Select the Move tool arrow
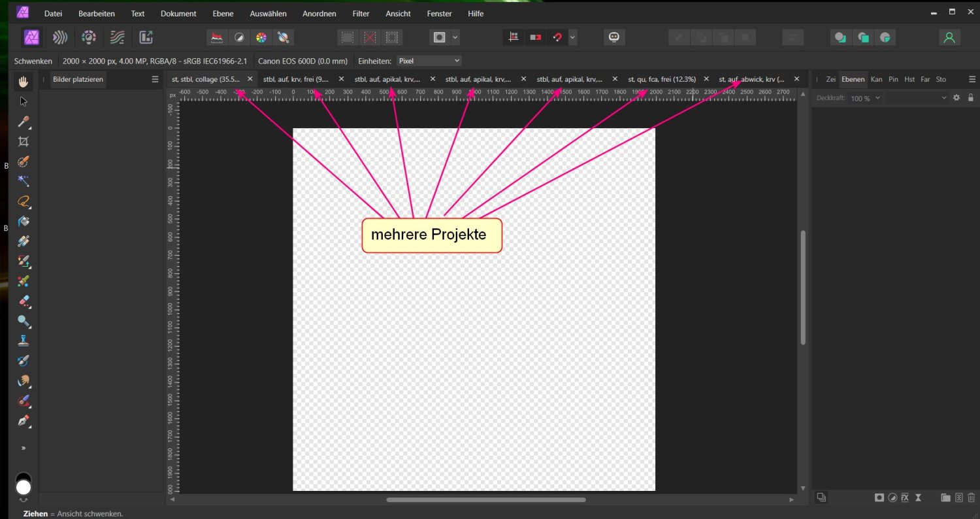The width and height of the screenshot is (980, 519). 22,101
